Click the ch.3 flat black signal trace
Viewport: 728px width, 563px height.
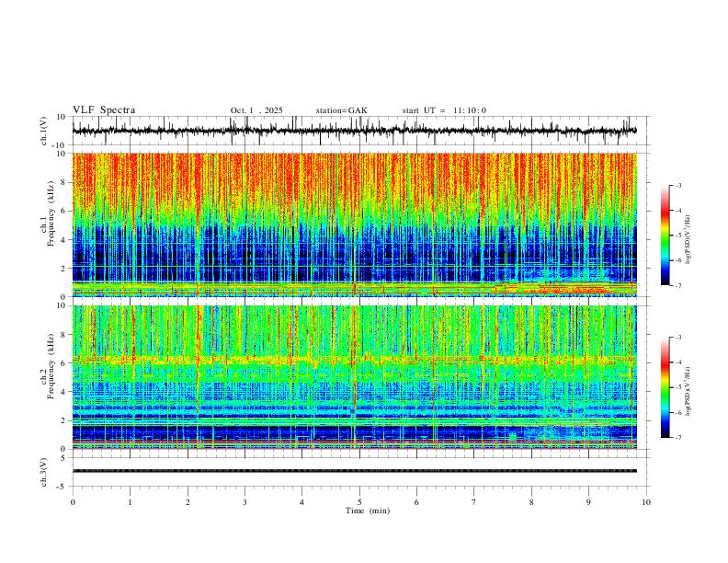[354, 471]
